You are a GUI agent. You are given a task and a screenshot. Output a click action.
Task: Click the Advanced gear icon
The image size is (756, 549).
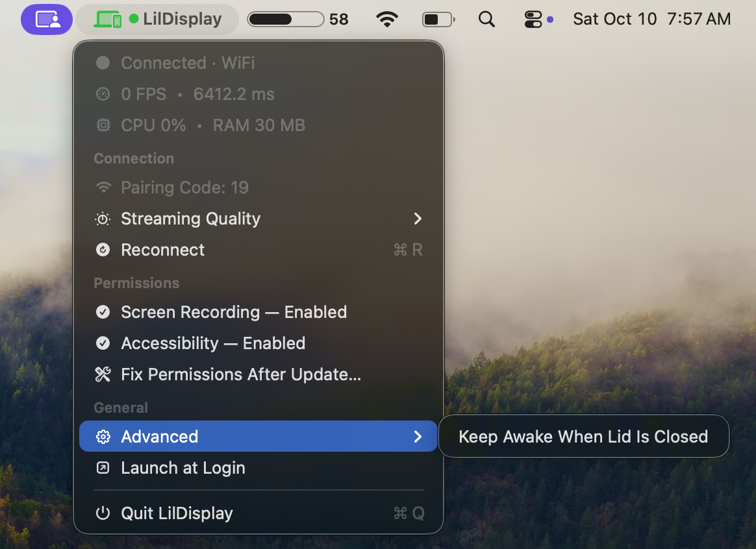tap(103, 436)
